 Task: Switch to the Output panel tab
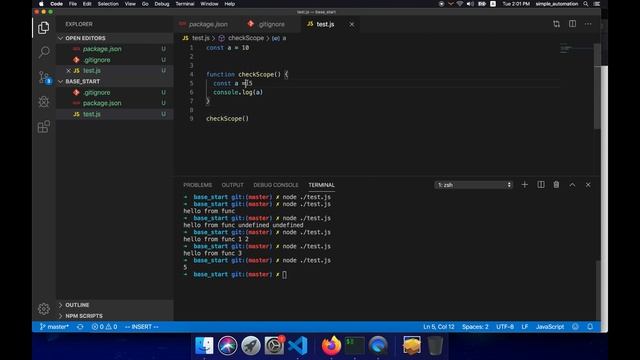[232, 185]
